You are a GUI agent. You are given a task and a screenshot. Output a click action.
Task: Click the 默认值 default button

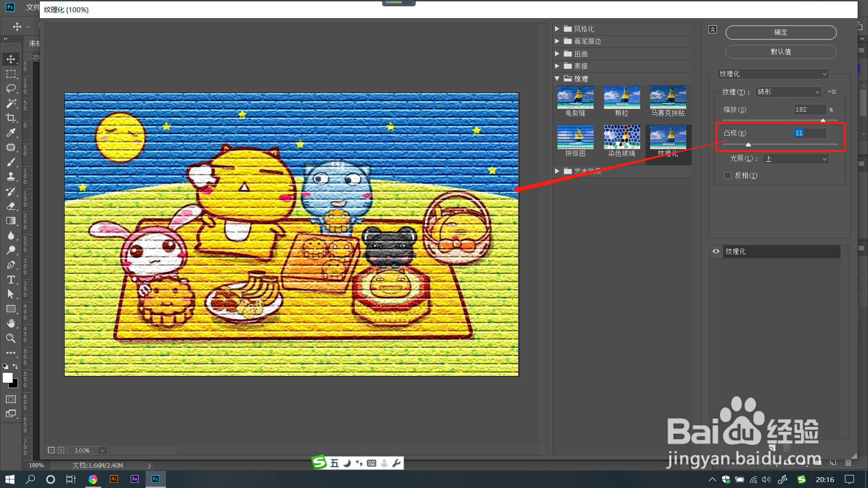click(x=781, y=52)
